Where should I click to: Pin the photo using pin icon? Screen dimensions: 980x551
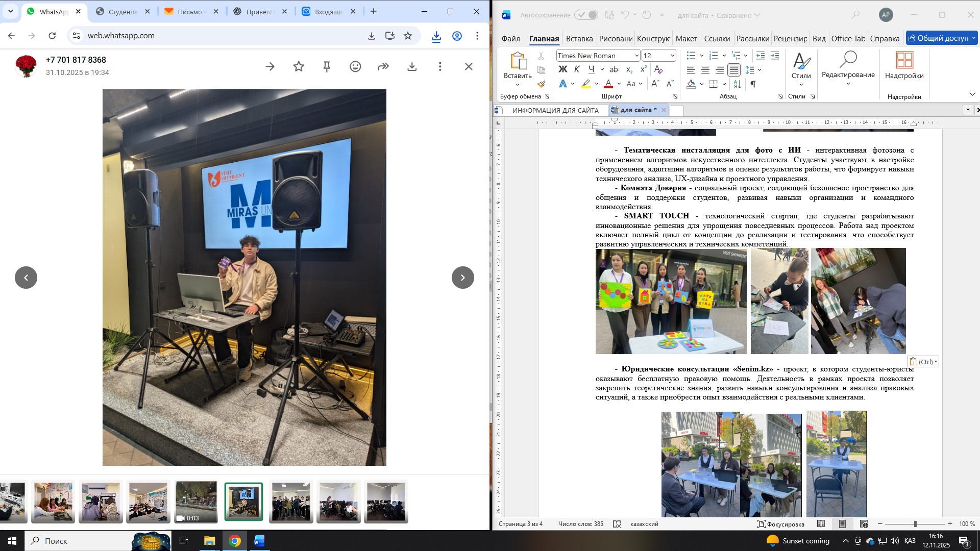coord(327,66)
